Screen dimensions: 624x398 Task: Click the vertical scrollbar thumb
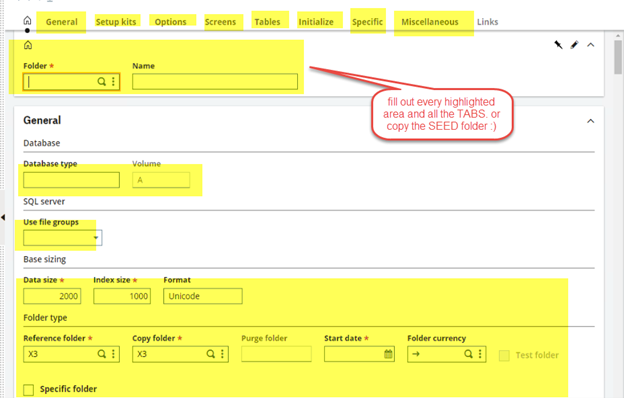coord(618,57)
